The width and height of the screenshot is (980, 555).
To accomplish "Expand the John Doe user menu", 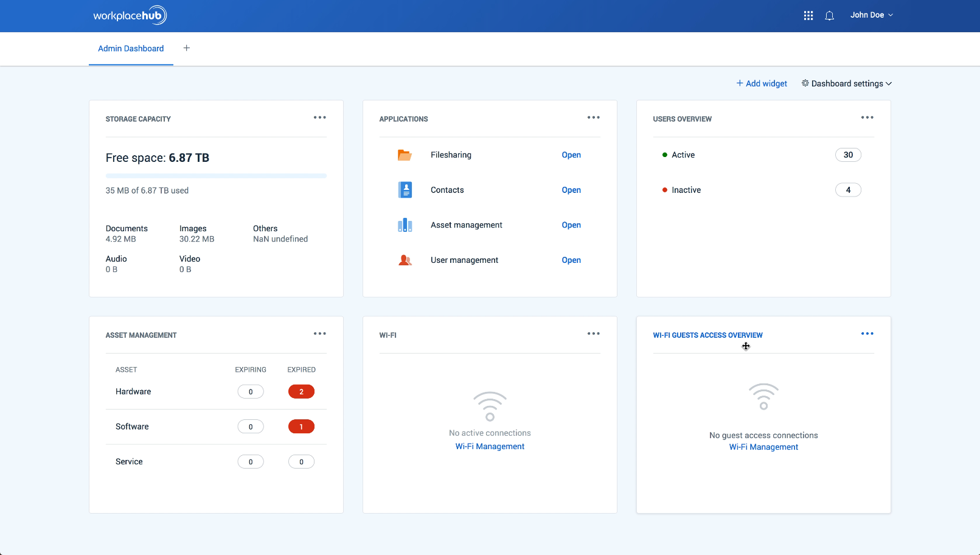I will (x=871, y=15).
